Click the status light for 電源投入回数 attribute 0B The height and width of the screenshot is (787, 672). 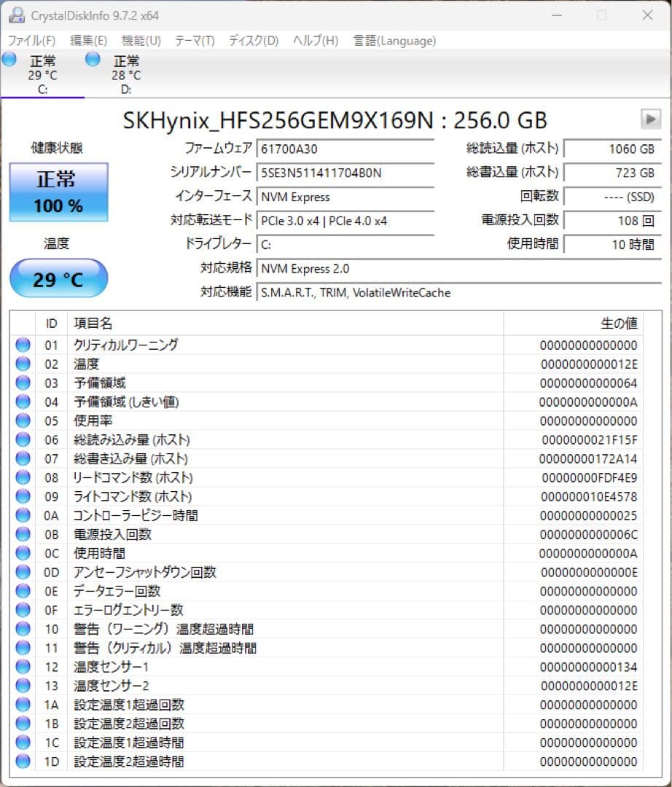click(x=22, y=534)
